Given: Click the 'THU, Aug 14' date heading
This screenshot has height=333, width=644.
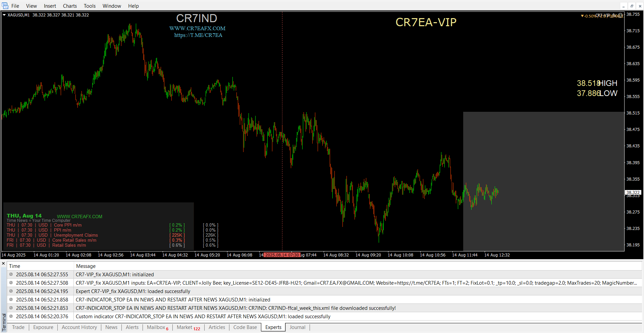Looking at the screenshot, I should [x=24, y=216].
